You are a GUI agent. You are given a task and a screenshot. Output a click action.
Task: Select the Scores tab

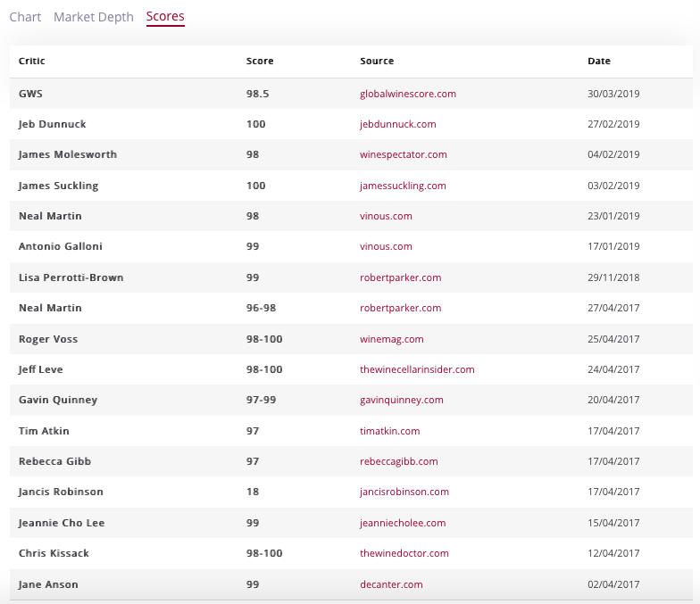click(x=165, y=16)
